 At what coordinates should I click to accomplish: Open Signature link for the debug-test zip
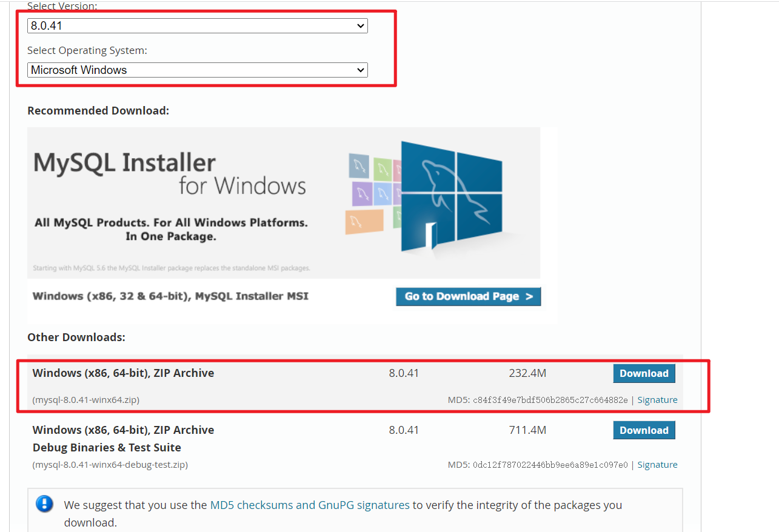point(657,465)
